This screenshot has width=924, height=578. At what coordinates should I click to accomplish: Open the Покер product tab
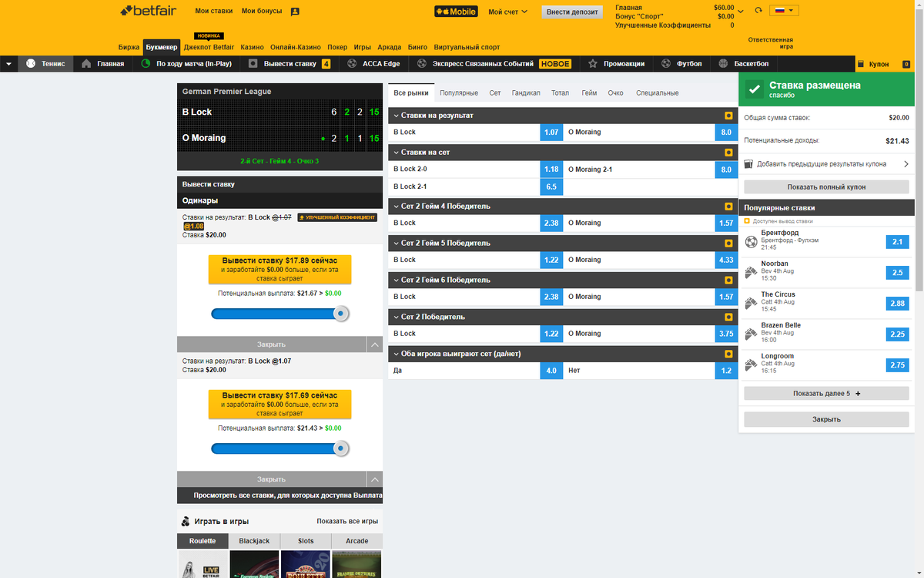337,47
